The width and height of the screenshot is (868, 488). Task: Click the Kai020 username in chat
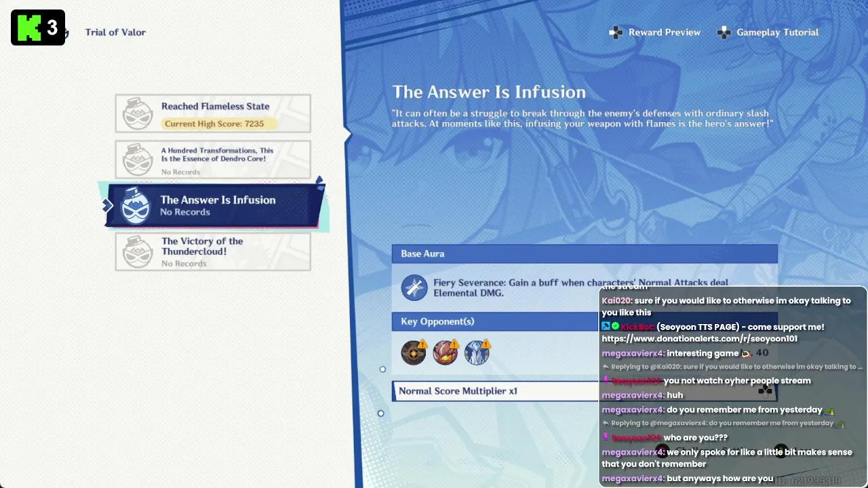(616, 301)
